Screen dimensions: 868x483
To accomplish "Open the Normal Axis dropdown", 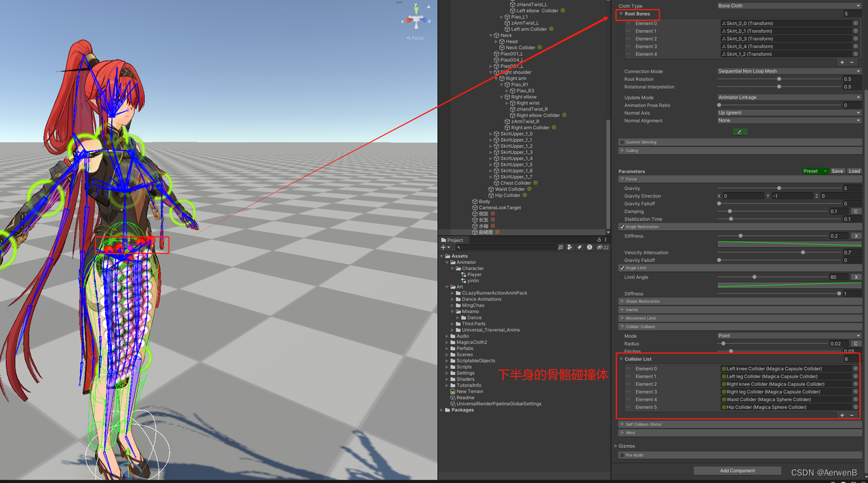I will click(x=789, y=113).
